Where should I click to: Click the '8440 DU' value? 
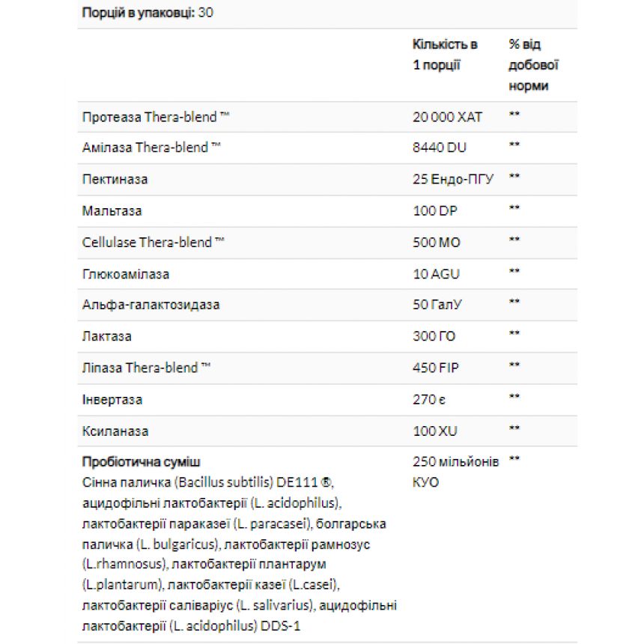[x=440, y=148]
